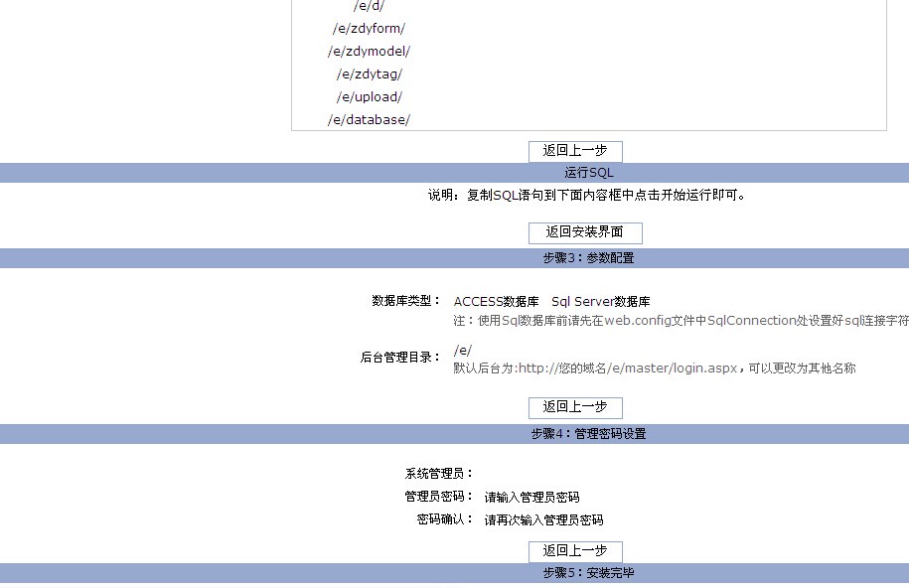Click the /e/upload/ directory entry

point(369,97)
